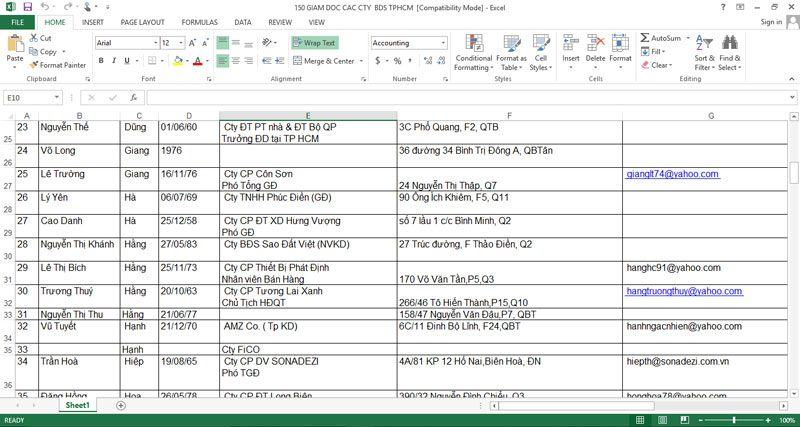Add a new sheet with plus icon
This screenshot has height=427, width=800.
[121, 406]
